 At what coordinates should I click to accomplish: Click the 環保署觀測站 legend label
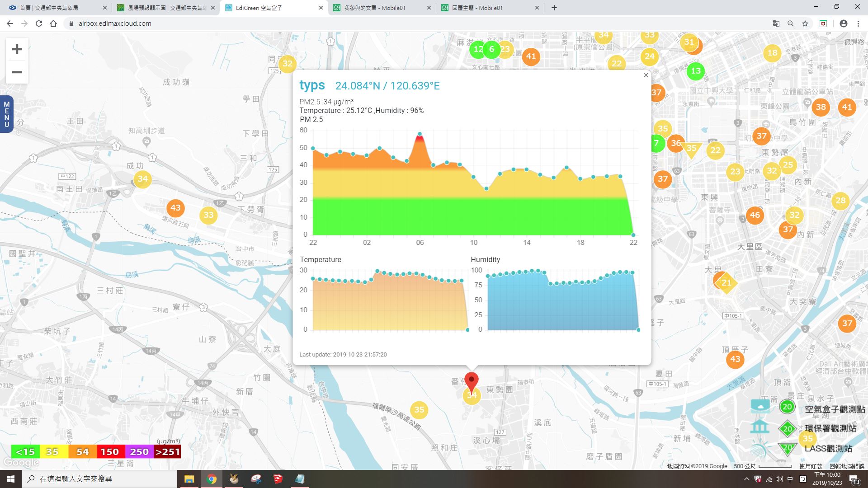(x=830, y=428)
